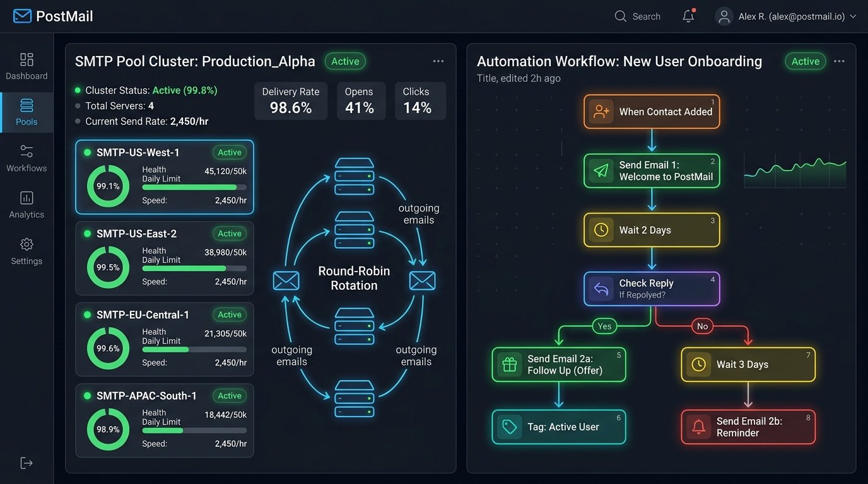The width and height of the screenshot is (868, 484).
Task: Select the Yes branch label under Check Reply
Action: [x=605, y=326]
